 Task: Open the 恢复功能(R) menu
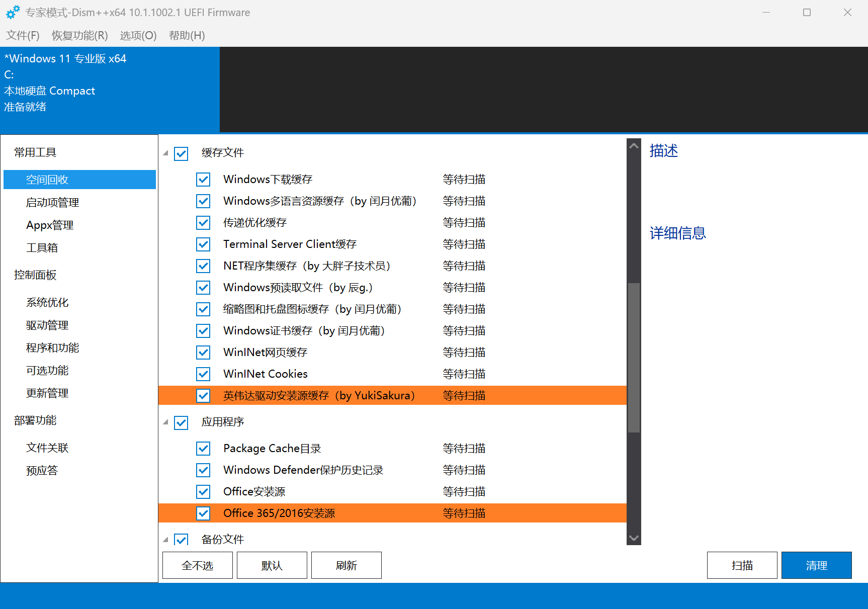click(79, 35)
